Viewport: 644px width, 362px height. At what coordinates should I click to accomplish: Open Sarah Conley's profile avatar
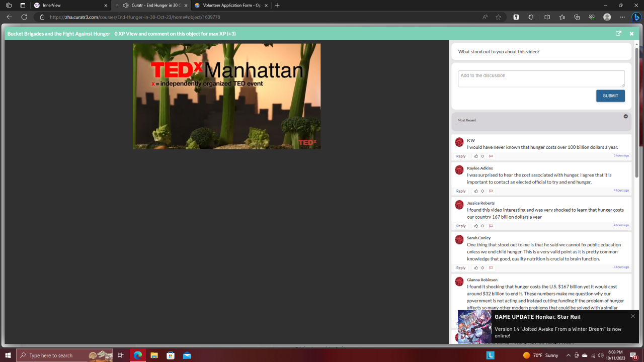tap(459, 240)
